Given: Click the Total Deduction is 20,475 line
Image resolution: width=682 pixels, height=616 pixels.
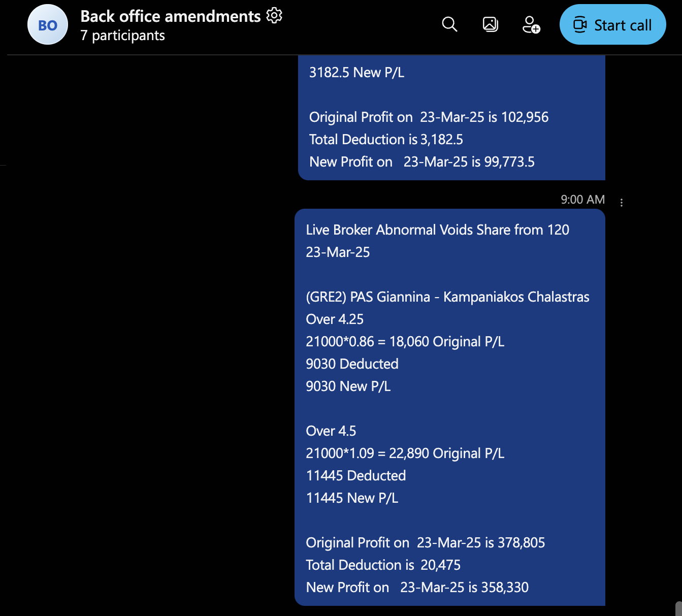Looking at the screenshot, I should (x=383, y=565).
